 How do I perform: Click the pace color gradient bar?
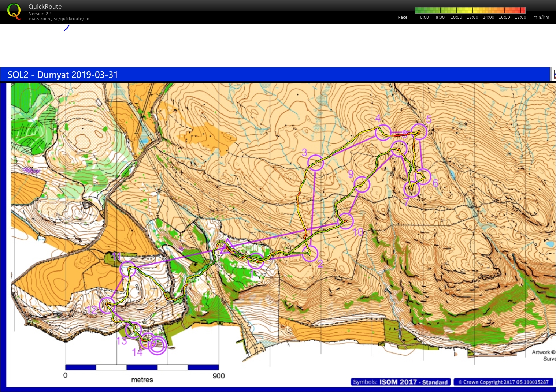tap(470, 10)
